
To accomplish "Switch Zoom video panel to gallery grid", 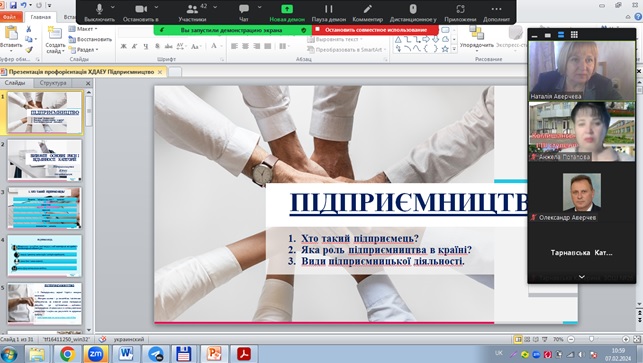I will [x=574, y=35].
